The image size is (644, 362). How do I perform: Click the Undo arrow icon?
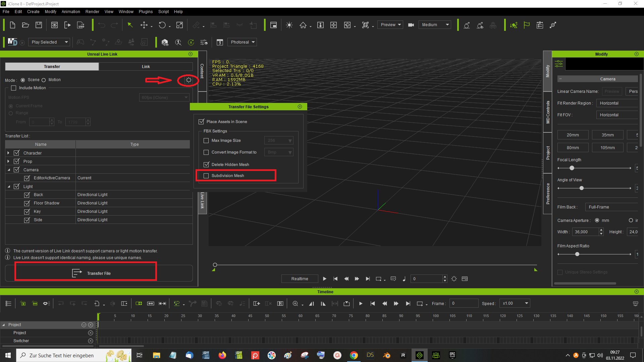(102, 25)
